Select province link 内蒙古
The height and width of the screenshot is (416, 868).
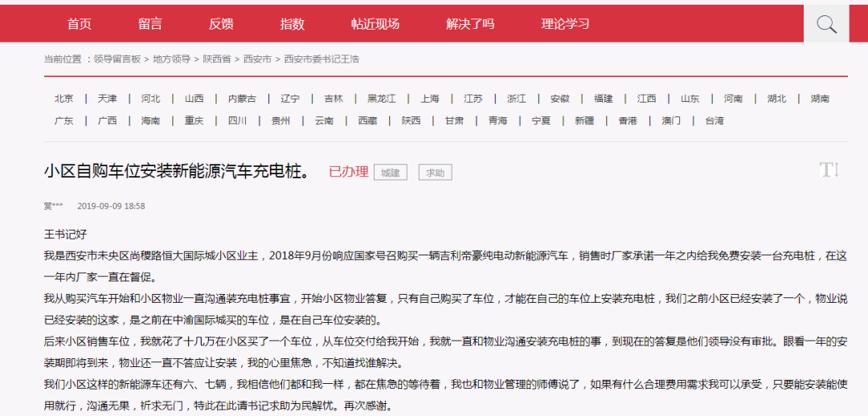coord(243,99)
